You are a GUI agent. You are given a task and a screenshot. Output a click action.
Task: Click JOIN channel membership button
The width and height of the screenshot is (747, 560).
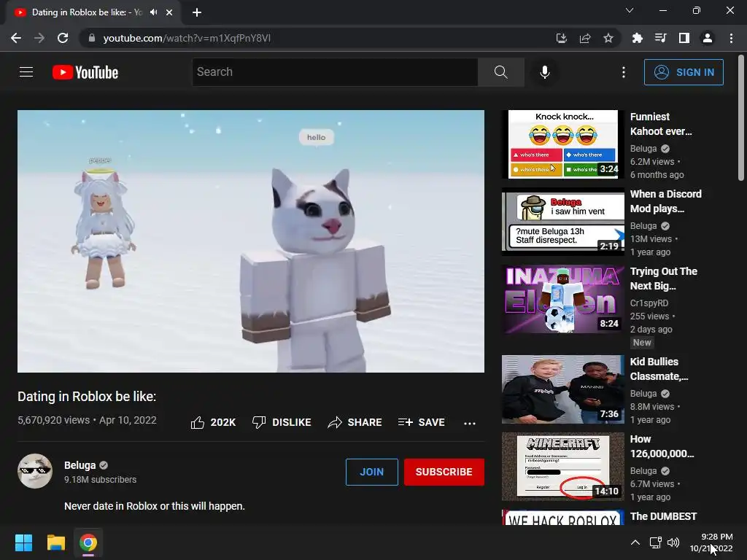tap(371, 472)
